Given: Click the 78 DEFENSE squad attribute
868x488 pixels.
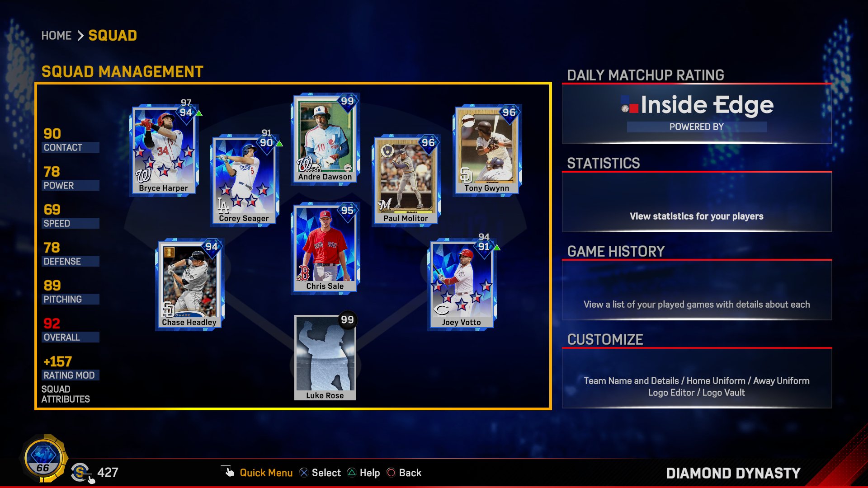Looking at the screenshot, I should 71,253.
